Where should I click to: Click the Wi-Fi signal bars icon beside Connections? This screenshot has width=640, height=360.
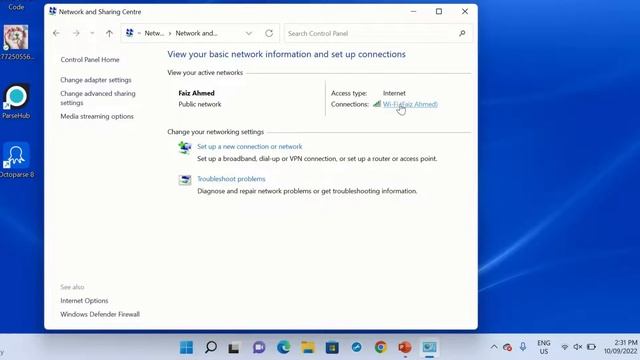(x=377, y=104)
